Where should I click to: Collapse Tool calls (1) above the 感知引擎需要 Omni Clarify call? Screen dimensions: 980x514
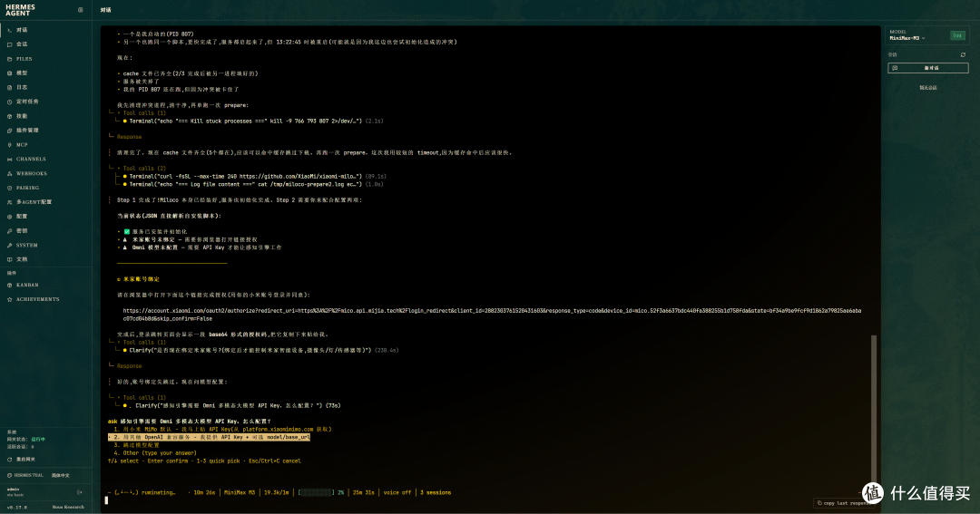(143, 397)
